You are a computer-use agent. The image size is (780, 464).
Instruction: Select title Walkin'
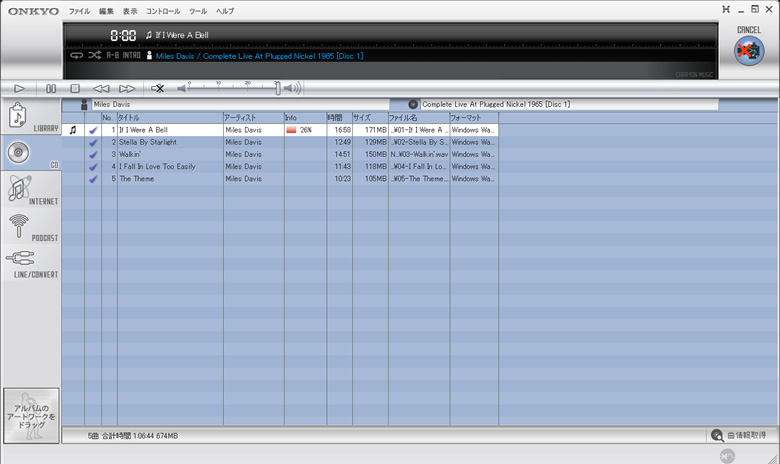point(130,155)
